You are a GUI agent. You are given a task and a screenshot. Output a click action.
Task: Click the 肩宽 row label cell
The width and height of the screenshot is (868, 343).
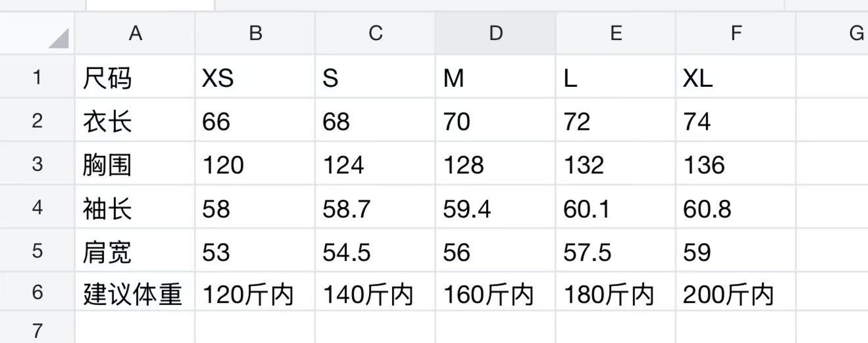tap(135, 251)
